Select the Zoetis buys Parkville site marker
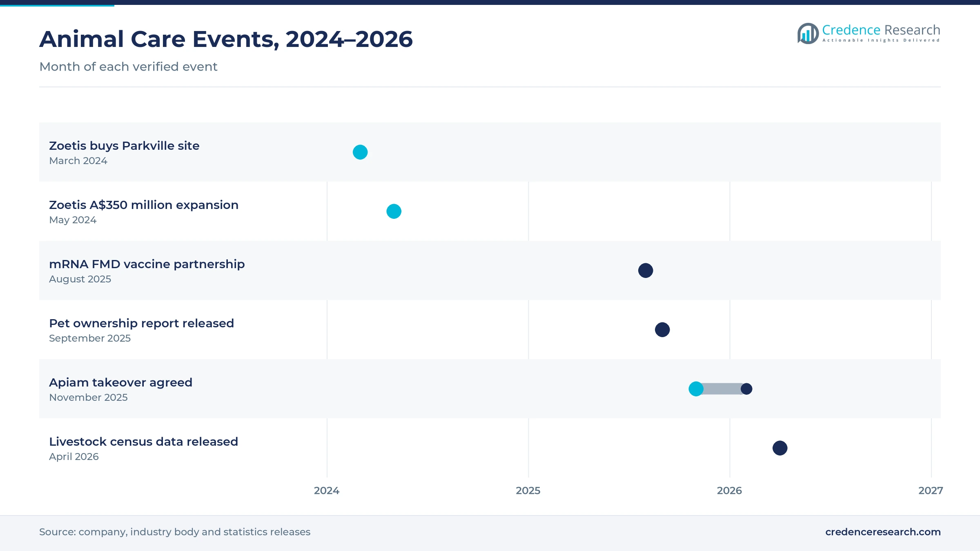The height and width of the screenshot is (551, 980). [360, 152]
